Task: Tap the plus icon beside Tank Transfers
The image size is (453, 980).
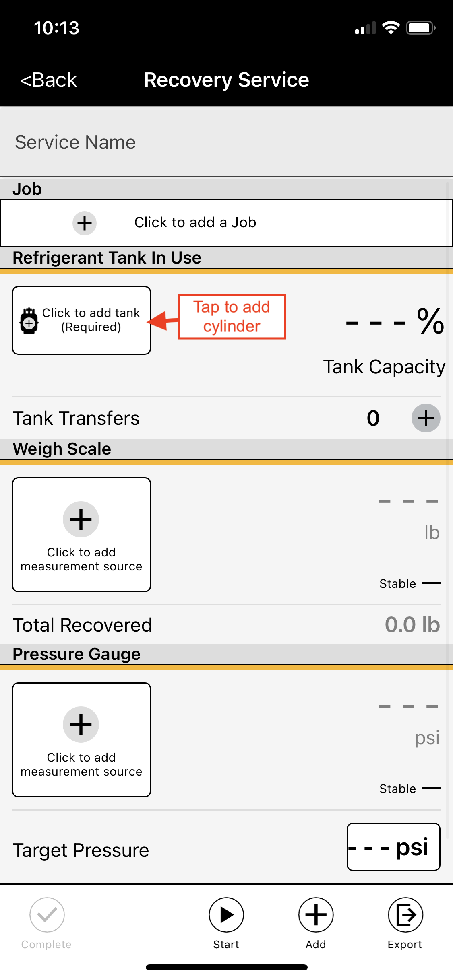Action: (x=426, y=418)
